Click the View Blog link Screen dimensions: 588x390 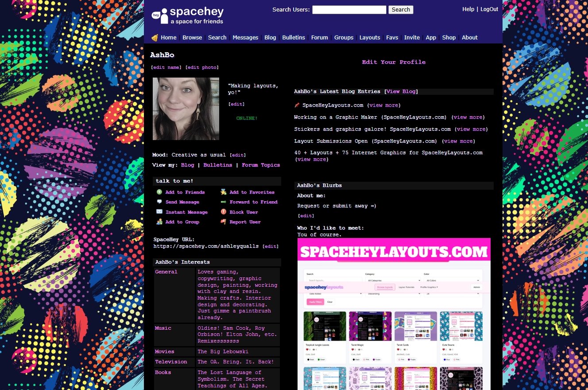401,91
